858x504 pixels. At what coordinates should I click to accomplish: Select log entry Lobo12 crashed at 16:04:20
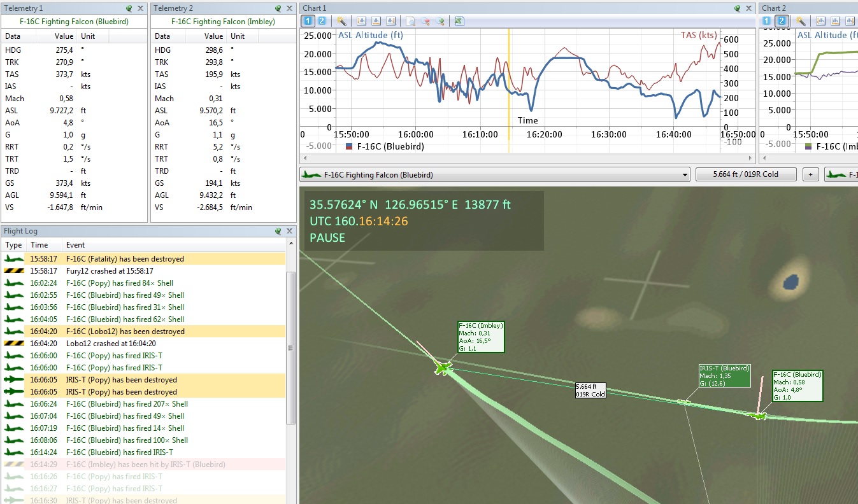coord(143,344)
